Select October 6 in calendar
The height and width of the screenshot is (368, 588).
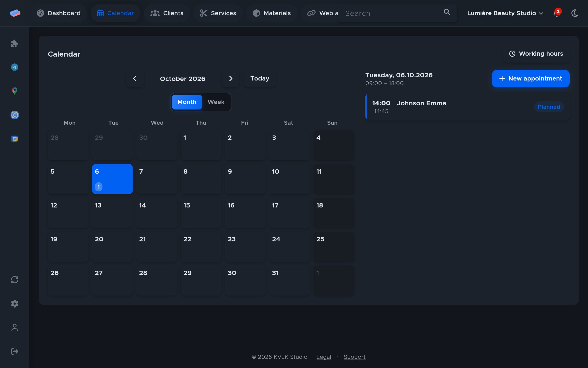click(112, 179)
